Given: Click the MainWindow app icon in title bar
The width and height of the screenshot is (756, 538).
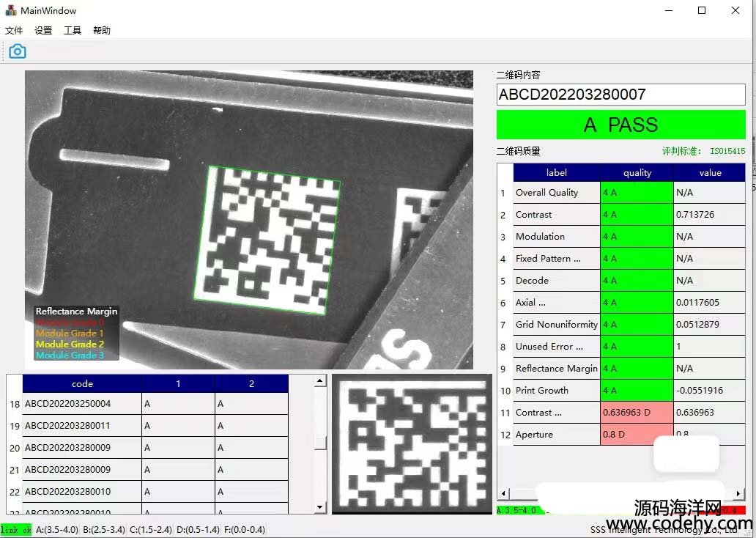Looking at the screenshot, I should (x=10, y=10).
